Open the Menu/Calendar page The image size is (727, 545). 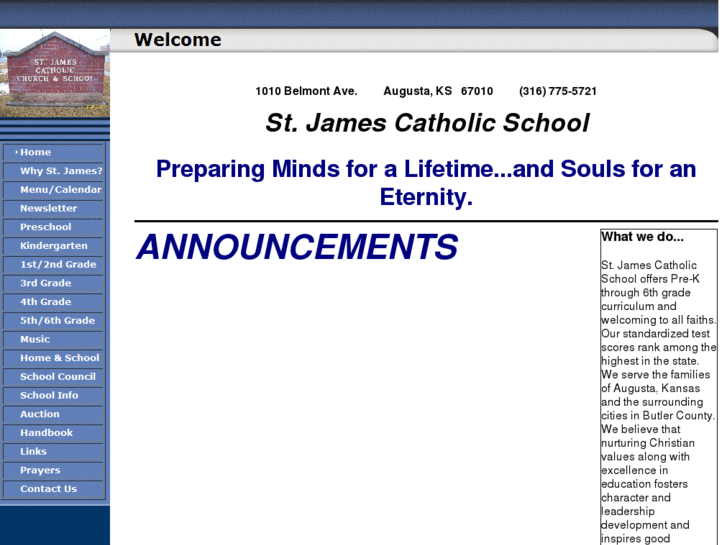[x=54, y=189]
